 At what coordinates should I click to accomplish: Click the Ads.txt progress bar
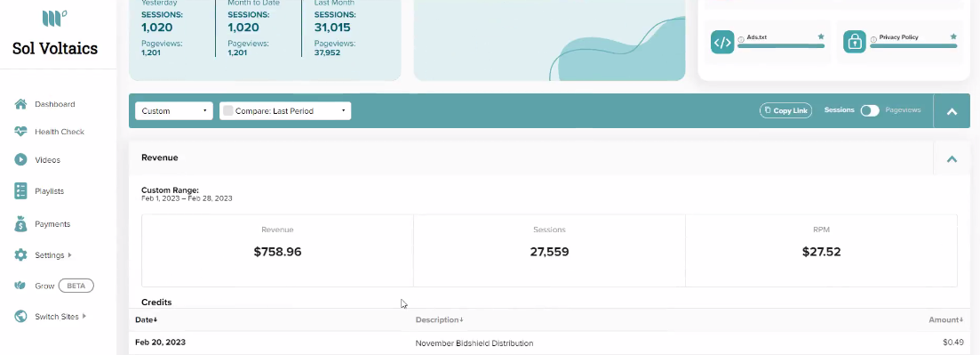click(x=781, y=45)
